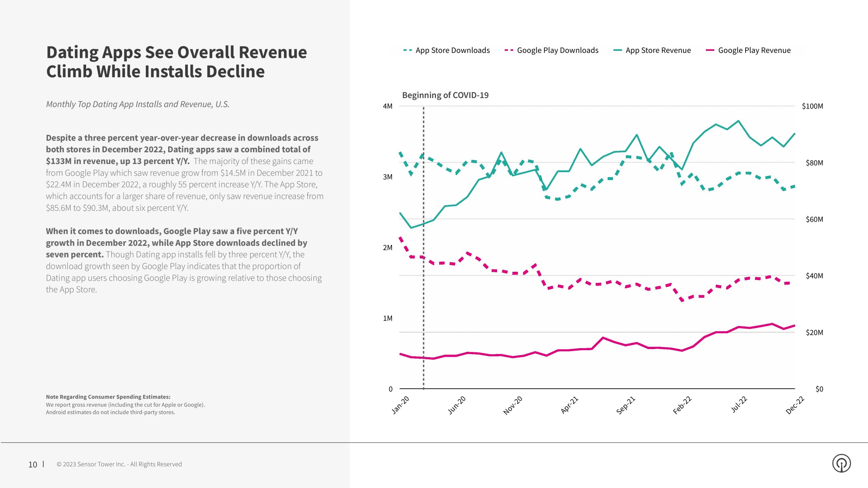Click the 4M left axis label
Screen dimensions: 868x488
coord(388,106)
